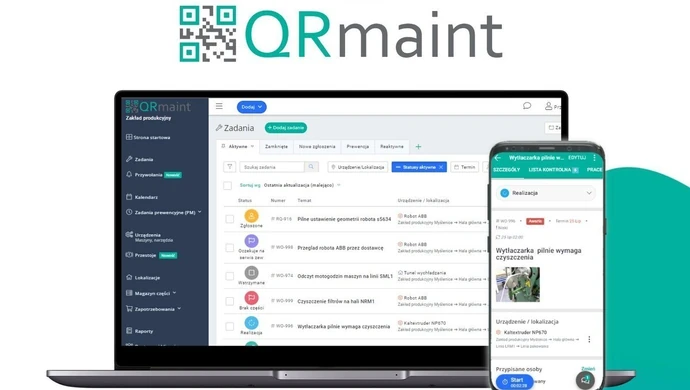Open task Odczyt motogodzin maszyn na linii SML1
Screen dimensions: 690x390
[345, 276]
